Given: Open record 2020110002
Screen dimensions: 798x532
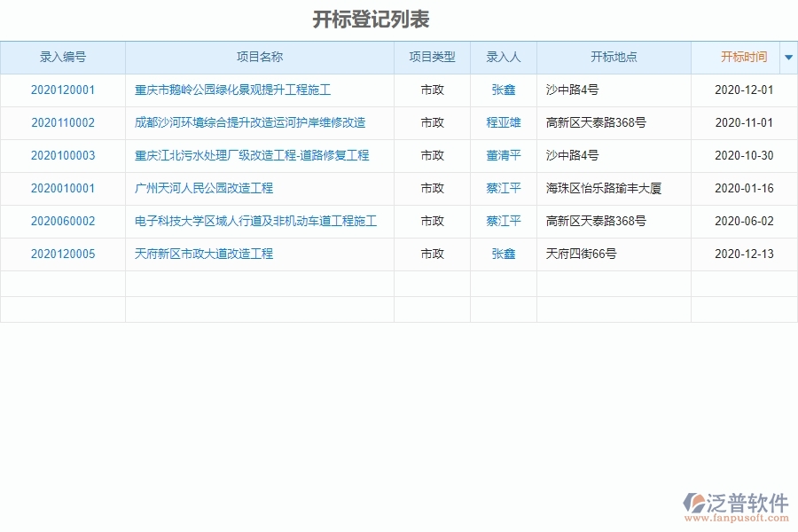Looking at the screenshot, I should point(64,123).
